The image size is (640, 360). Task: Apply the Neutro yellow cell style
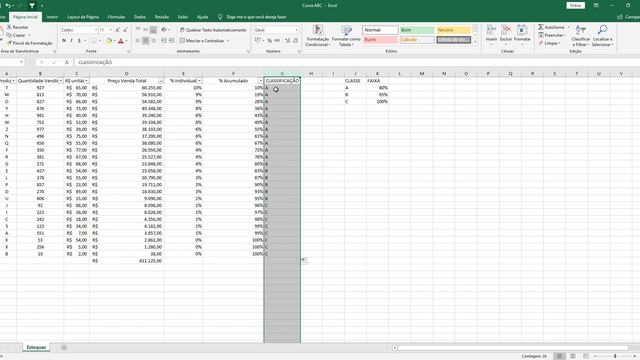(x=453, y=30)
